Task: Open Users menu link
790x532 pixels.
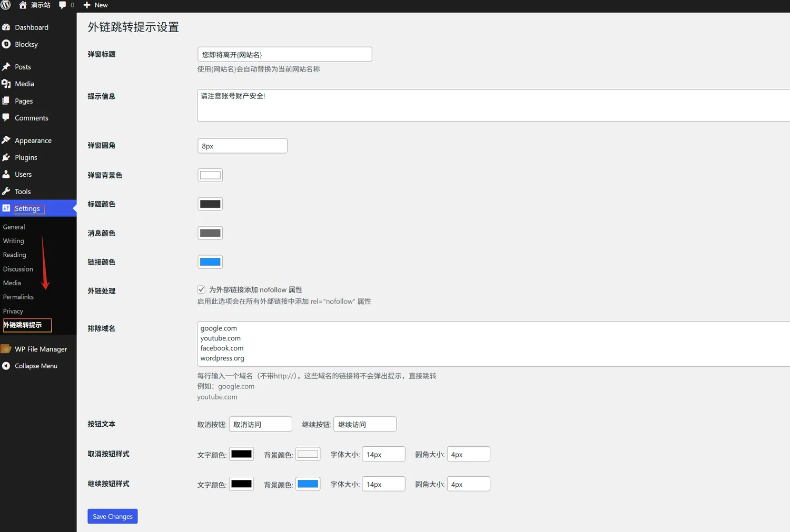Action: coord(23,174)
